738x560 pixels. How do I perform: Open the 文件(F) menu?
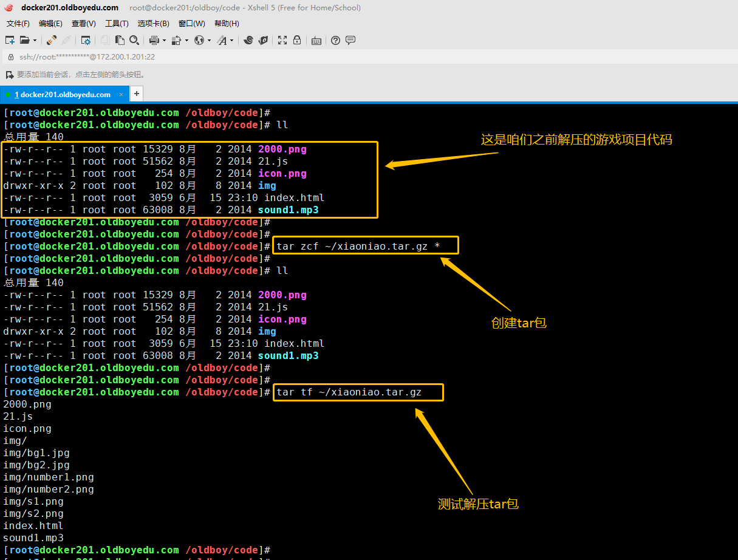pyautogui.click(x=18, y=24)
